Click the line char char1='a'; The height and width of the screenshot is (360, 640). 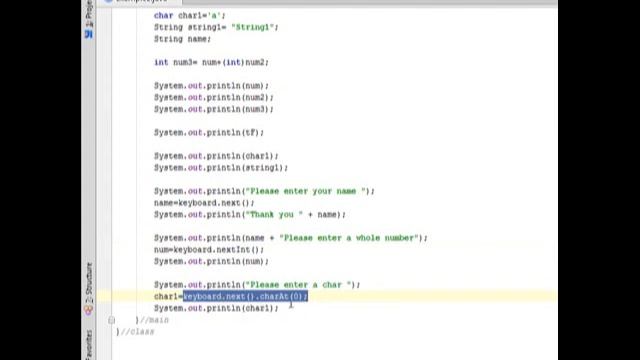pos(189,16)
